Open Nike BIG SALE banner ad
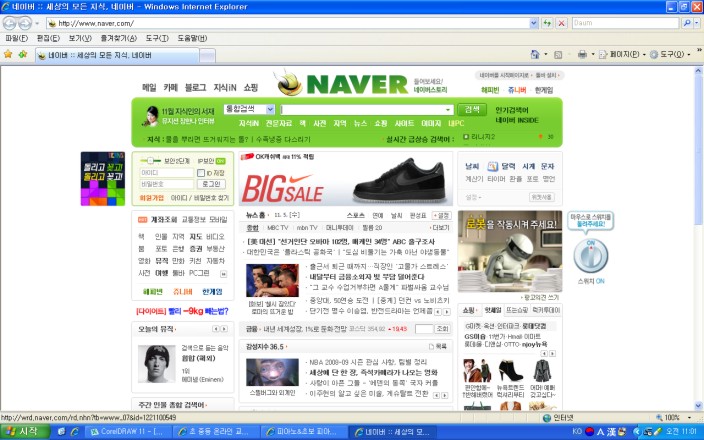The image size is (704, 440). pyautogui.click(x=345, y=179)
